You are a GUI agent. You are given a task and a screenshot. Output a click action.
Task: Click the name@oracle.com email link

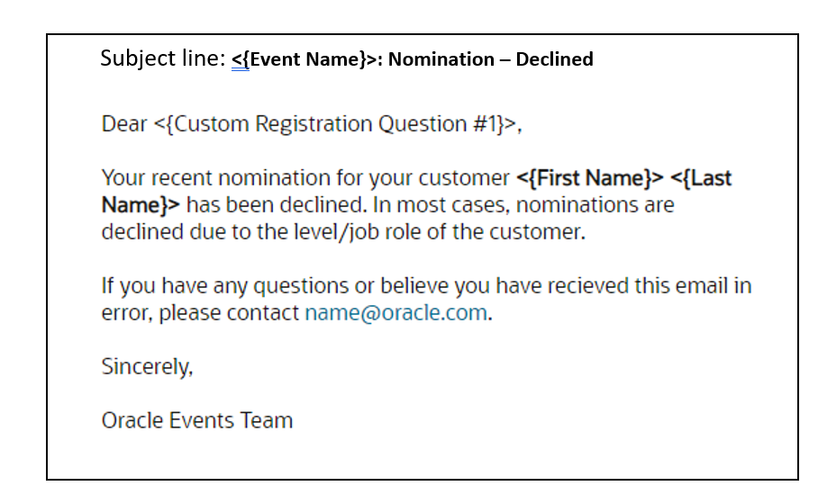click(x=396, y=313)
